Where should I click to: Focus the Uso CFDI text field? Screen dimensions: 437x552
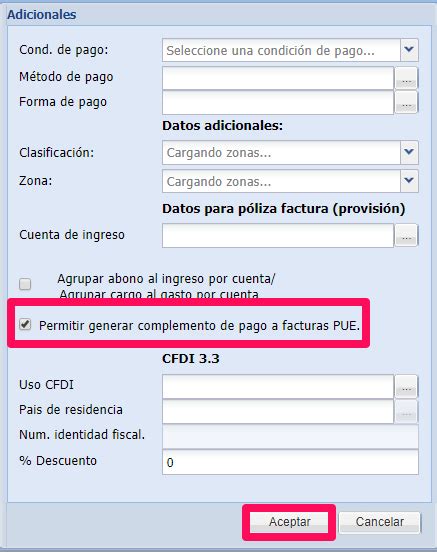coord(278,387)
